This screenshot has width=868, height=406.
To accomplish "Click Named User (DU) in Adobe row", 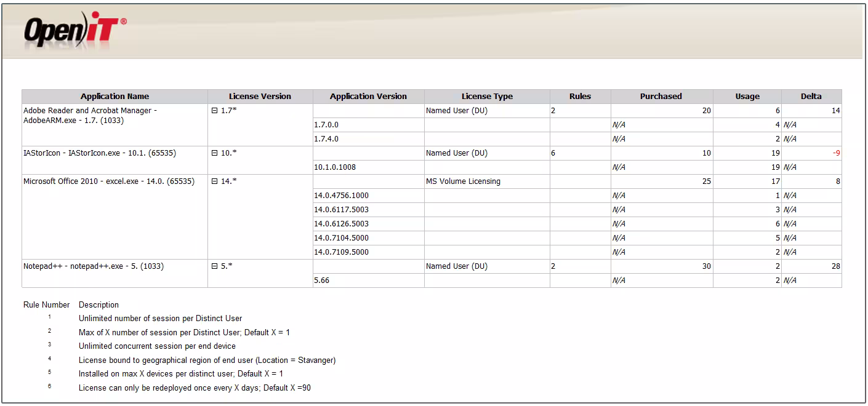I will (457, 111).
